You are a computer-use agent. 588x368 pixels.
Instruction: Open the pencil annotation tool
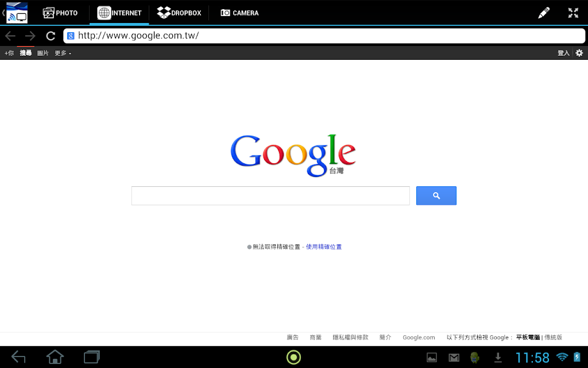tap(543, 13)
